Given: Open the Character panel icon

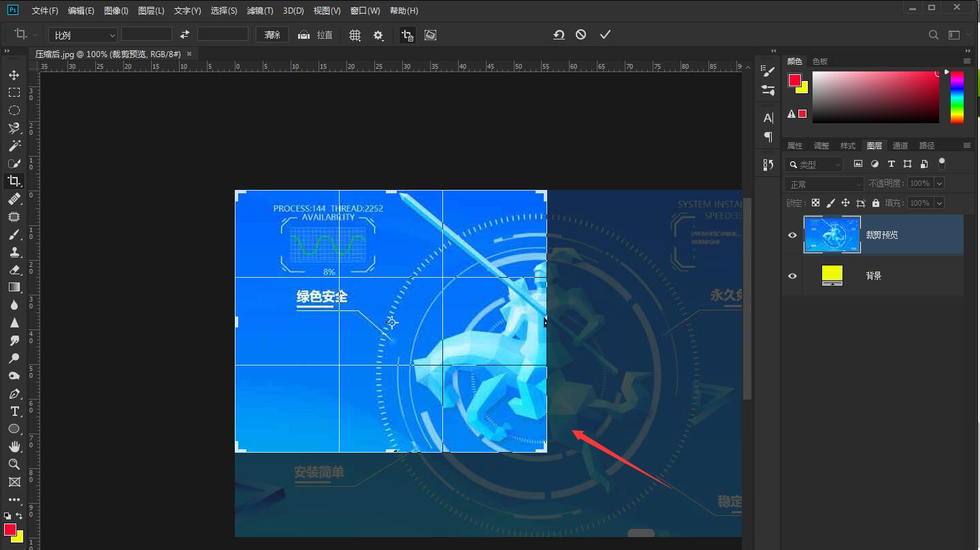Looking at the screenshot, I should point(768,118).
